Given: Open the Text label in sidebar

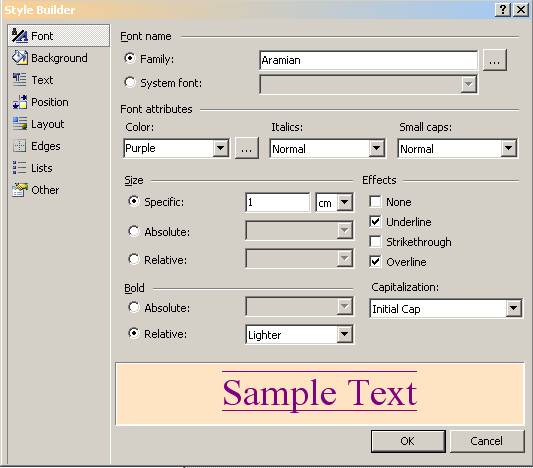Looking at the screenshot, I should 42,80.
